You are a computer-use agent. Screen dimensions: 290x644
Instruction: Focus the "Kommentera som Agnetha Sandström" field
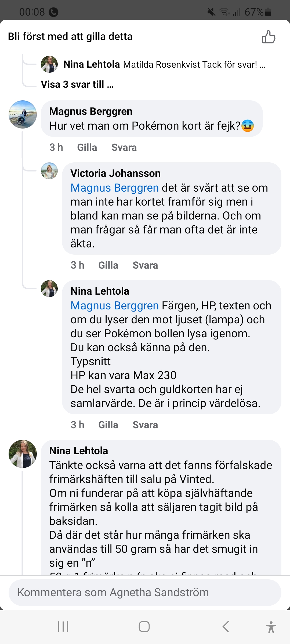[x=145, y=592]
